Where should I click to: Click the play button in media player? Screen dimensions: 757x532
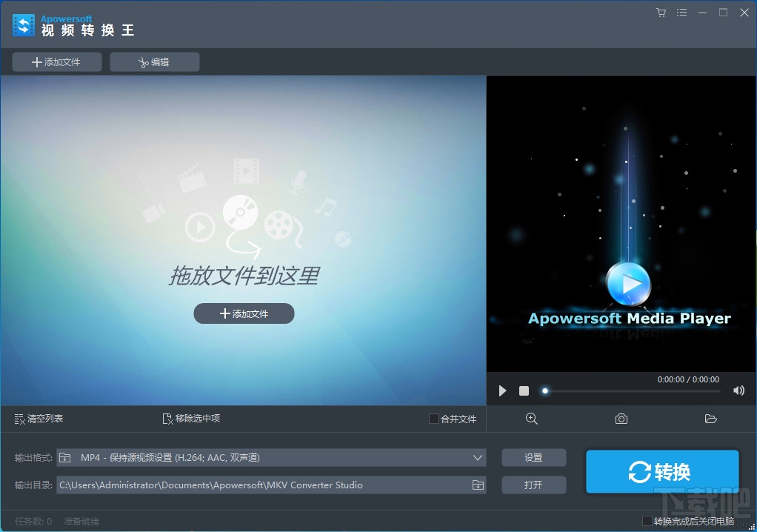tap(503, 390)
